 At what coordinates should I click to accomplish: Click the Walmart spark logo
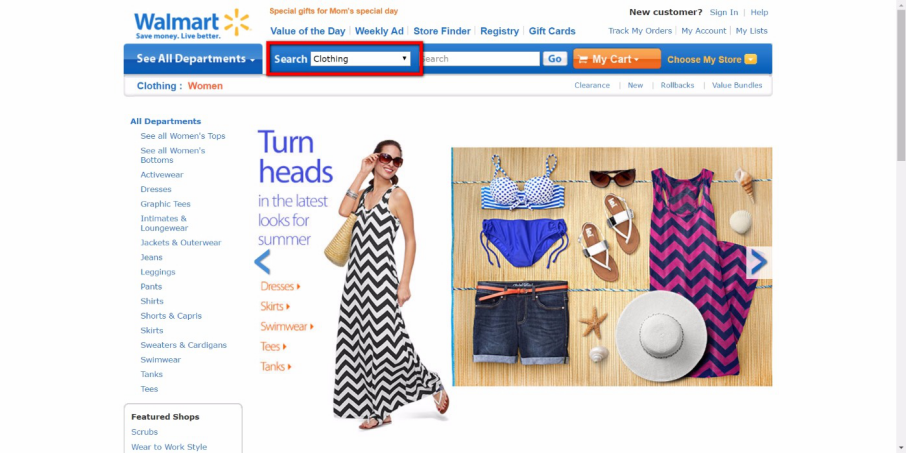coord(237,23)
